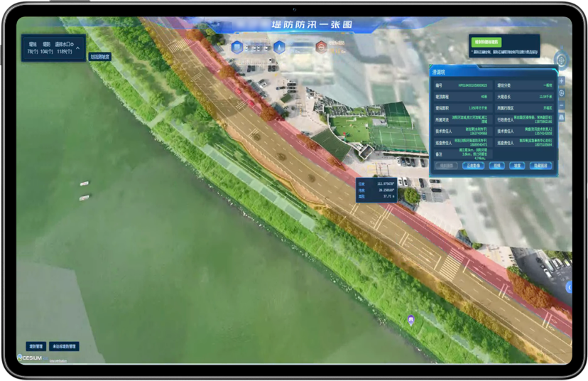Click the 隐藏面层 button in info panel
Screen dimensions: 588x381
[540, 166]
